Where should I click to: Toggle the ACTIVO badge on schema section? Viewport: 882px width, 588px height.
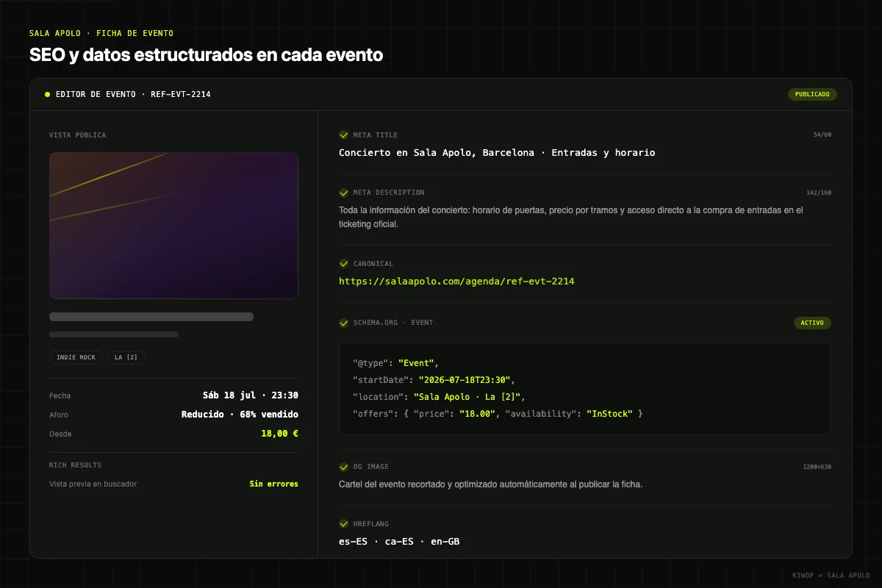click(812, 323)
